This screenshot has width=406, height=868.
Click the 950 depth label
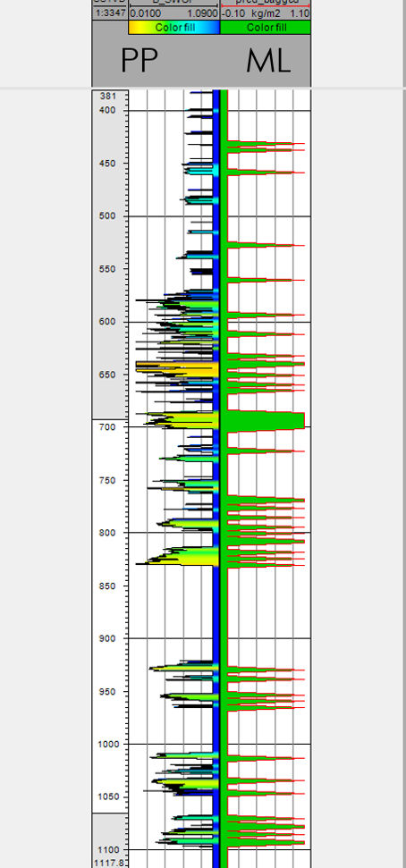tap(108, 692)
